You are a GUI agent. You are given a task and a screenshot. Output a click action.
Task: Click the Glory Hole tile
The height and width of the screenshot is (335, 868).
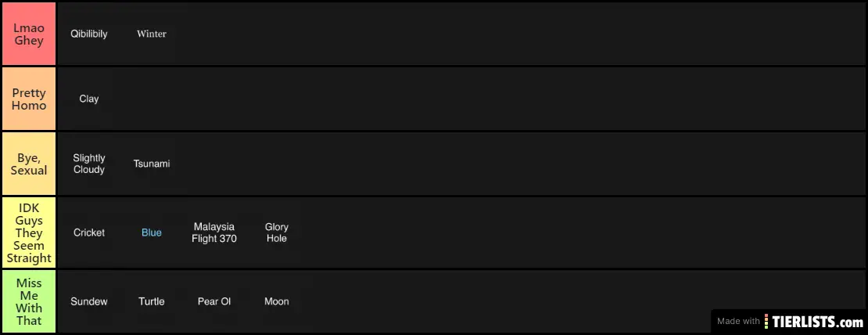(277, 232)
